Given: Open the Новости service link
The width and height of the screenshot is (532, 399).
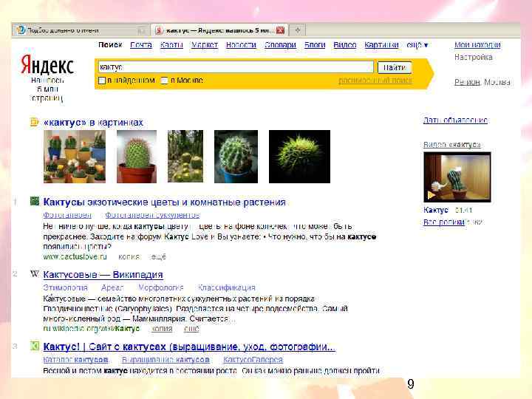Looking at the screenshot, I should [241, 45].
